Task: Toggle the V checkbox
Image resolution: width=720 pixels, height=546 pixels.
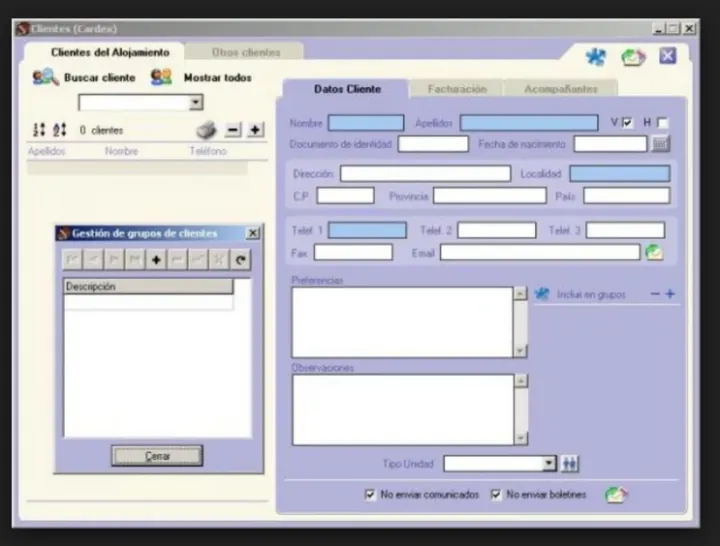Action: point(628,122)
